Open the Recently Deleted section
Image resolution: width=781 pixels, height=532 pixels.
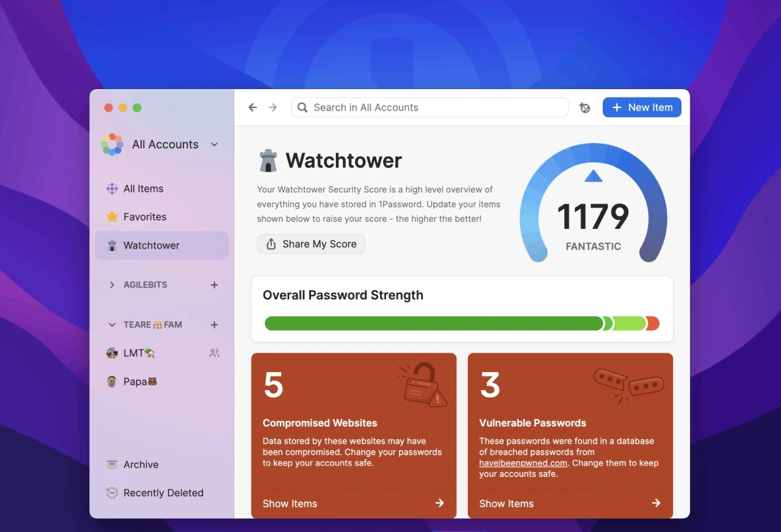tap(163, 492)
